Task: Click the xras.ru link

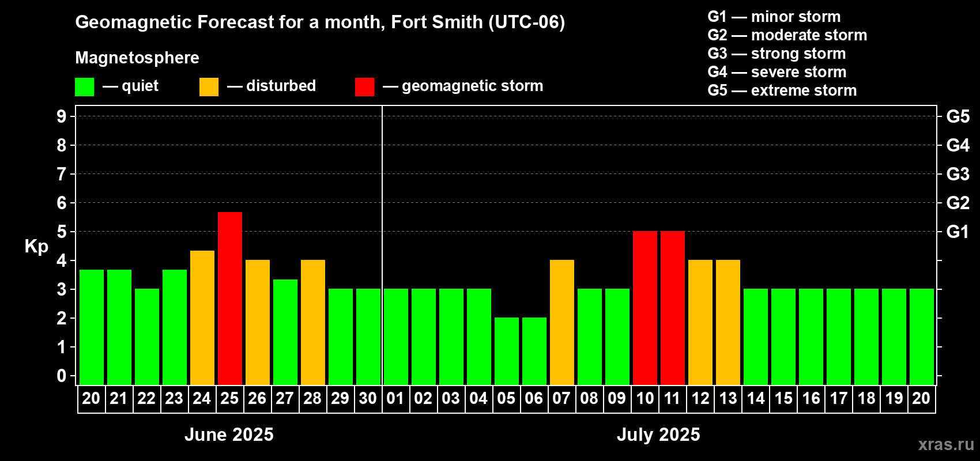Action: coord(946,444)
